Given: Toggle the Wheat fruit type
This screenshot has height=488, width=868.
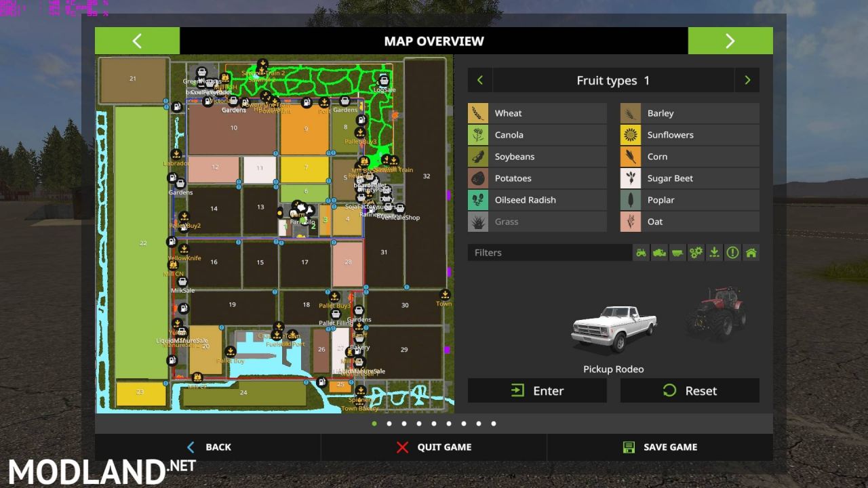Looking at the screenshot, I should click(537, 113).
